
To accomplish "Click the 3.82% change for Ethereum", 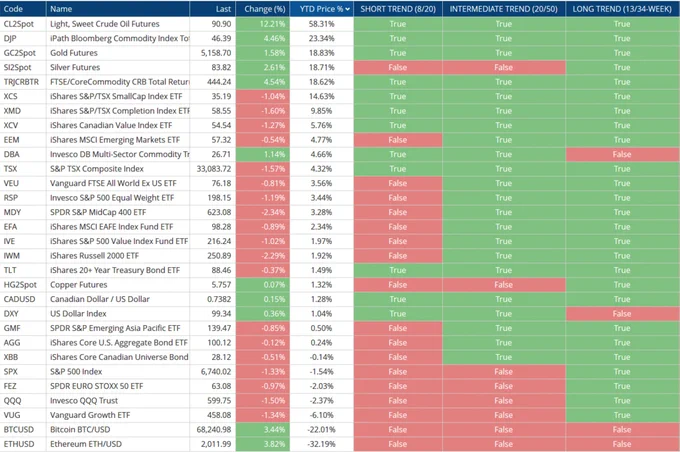I will point(263,444).
